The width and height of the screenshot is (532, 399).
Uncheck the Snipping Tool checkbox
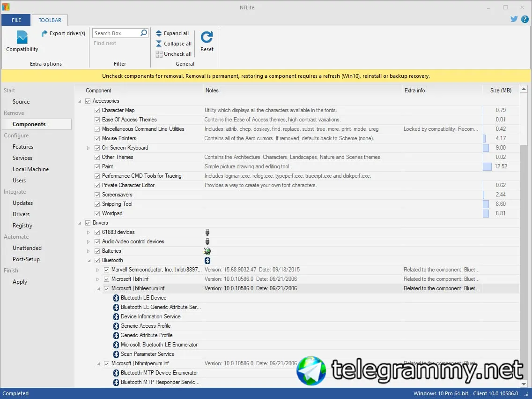click(97, 204)
